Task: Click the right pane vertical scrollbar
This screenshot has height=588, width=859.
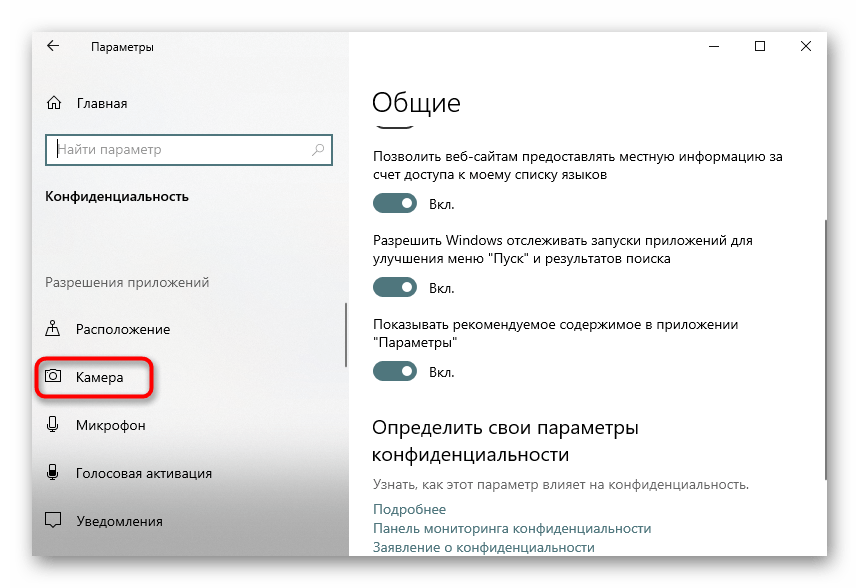Action: coord(825,350)
